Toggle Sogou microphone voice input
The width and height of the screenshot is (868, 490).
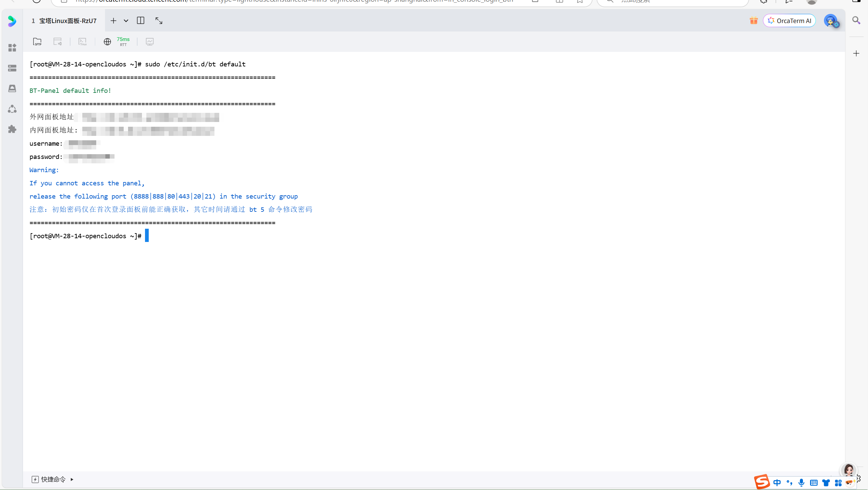801,483
